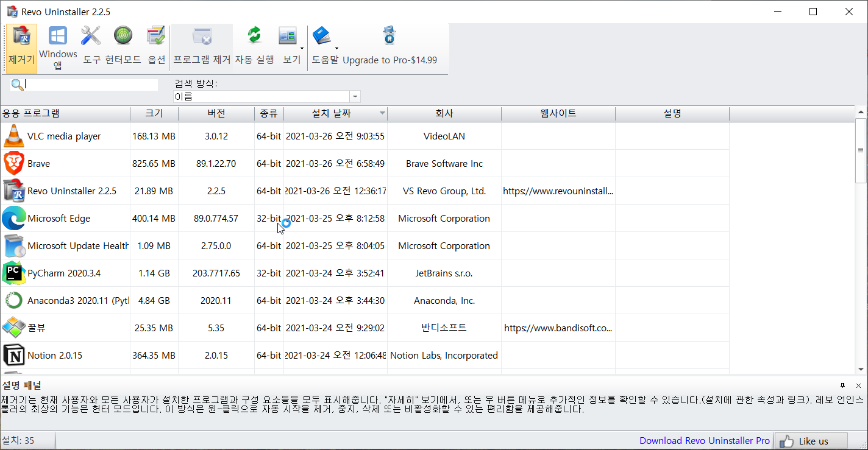This screenshot has width=868, height=450.
Task: Click Brave Software Inc company cell
Action: [444, 163]
